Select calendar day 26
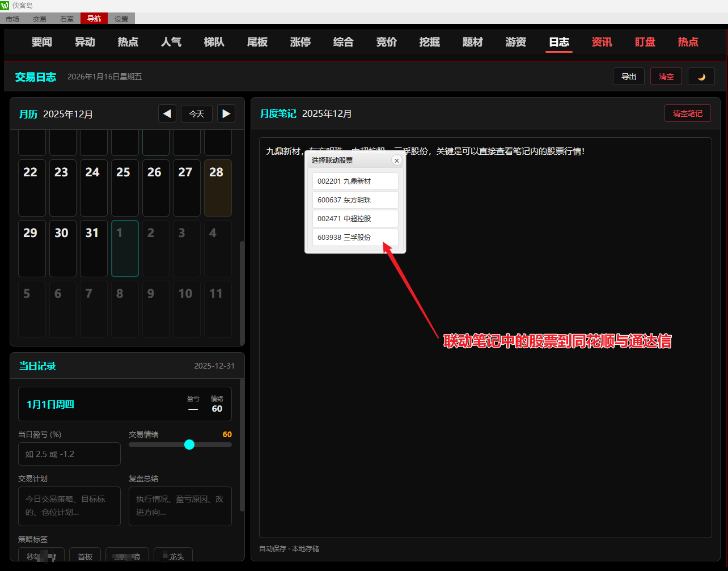The width and height of the screenshot is (728, 571). [156, 188]
